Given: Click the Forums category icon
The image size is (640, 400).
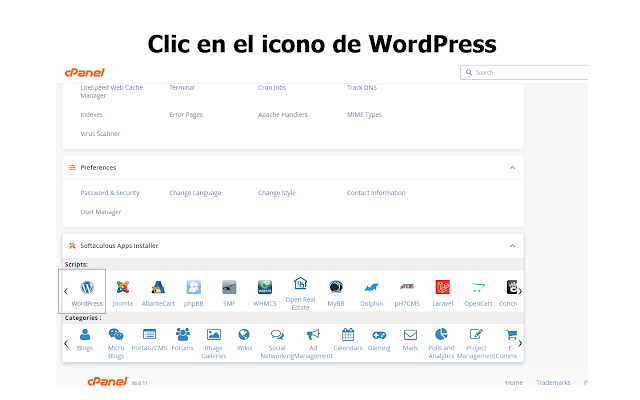Looking at the screenshot, I should [x=182, y=335].
